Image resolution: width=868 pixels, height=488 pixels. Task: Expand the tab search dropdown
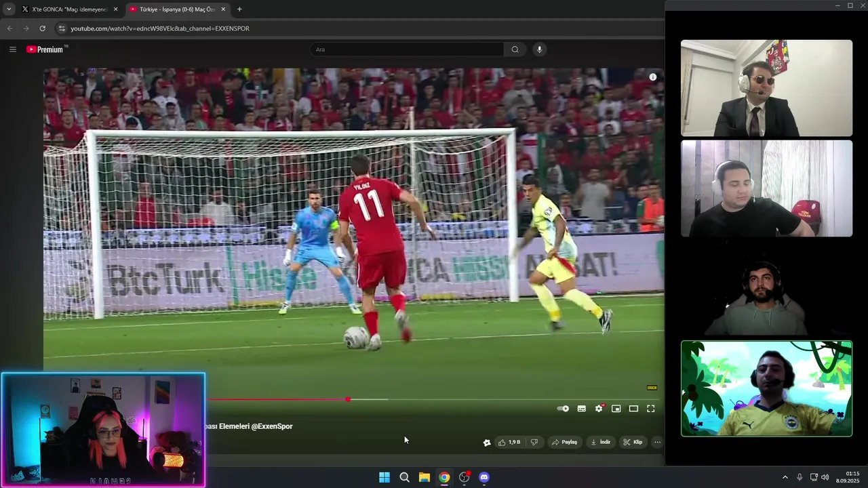click(x=8, y=9)
